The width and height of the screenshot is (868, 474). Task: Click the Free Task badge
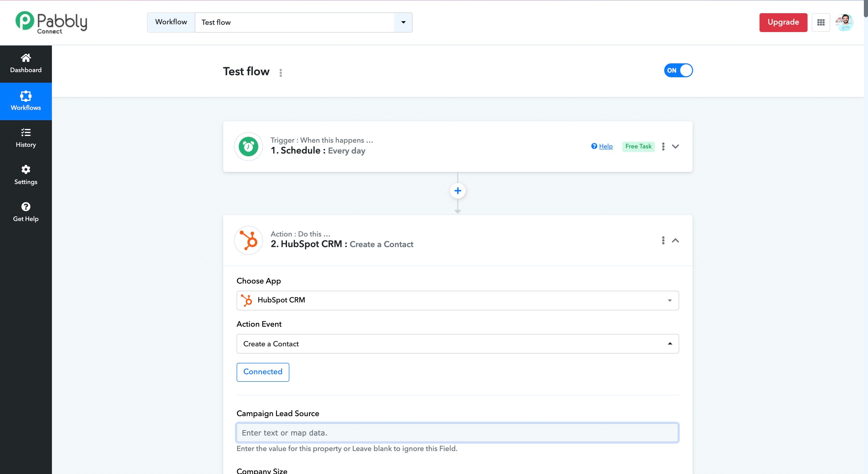[x=638, y=146]
